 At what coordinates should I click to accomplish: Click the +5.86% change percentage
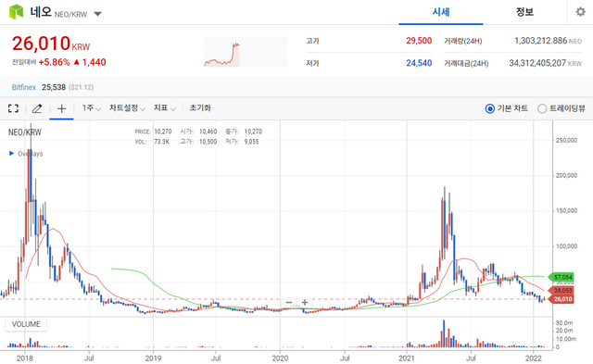[54, 62]
